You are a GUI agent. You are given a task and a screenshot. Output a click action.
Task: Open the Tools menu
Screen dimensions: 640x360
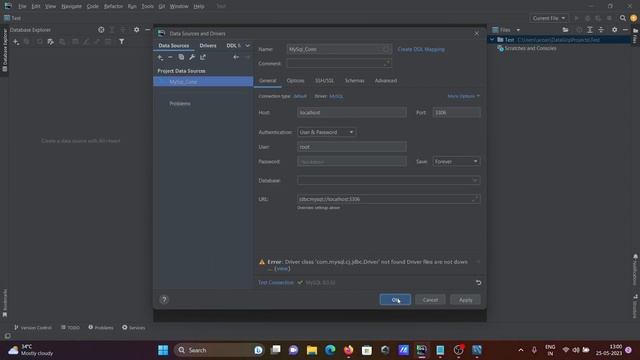[x=147, y=7]
